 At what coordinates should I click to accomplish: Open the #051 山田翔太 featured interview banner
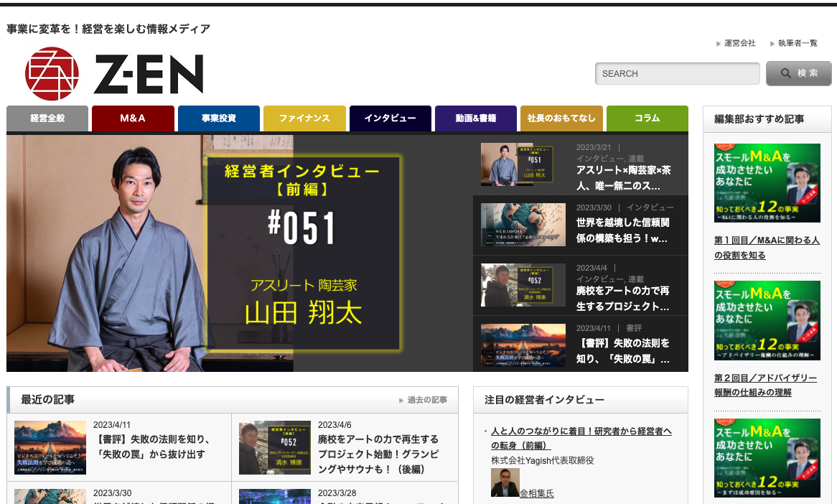coord(240,253)
